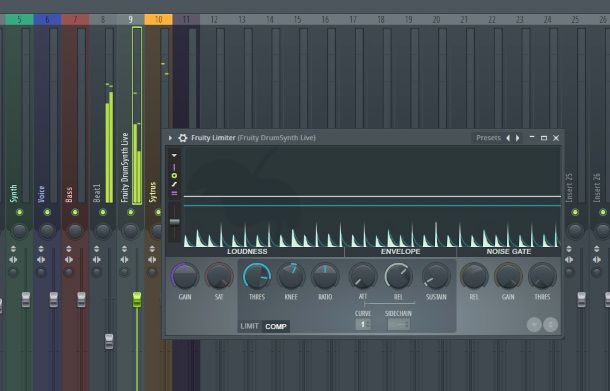
Task: Swap stereo channels on the Synth track
Action: (x=13, y=259)
